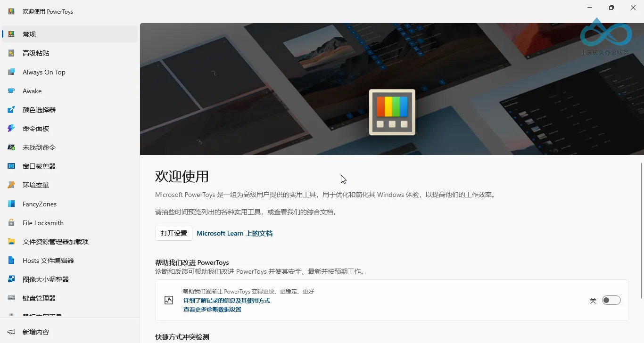Minimize the PowerToys welcome window
Screen dimensions: 644x343
tap(590, 8)
